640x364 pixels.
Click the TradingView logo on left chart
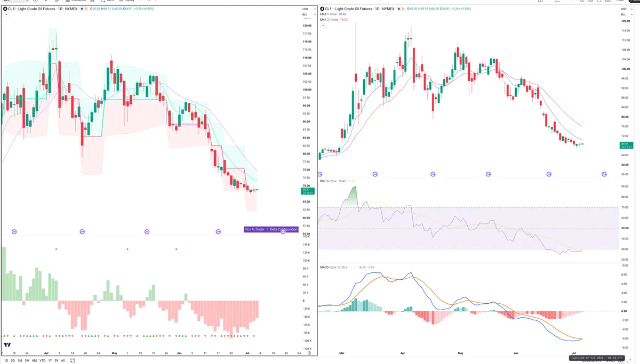pos(7,345)
